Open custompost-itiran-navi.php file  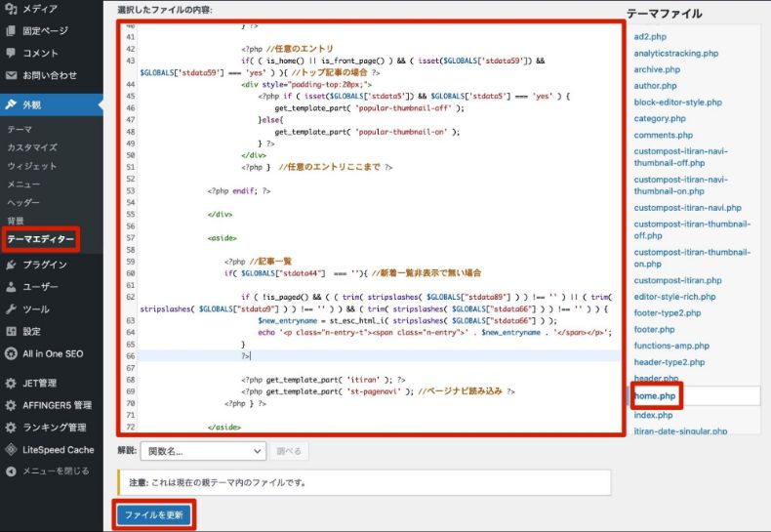coord(687,208)
